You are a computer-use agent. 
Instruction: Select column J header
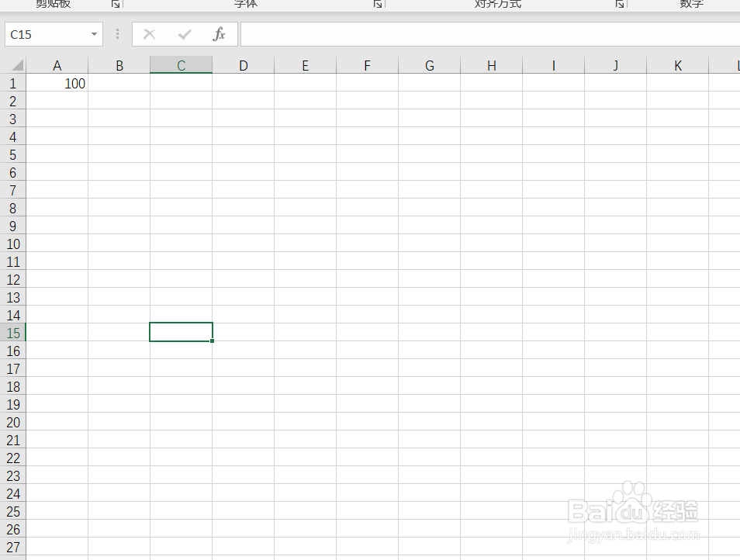coord(615,65)
